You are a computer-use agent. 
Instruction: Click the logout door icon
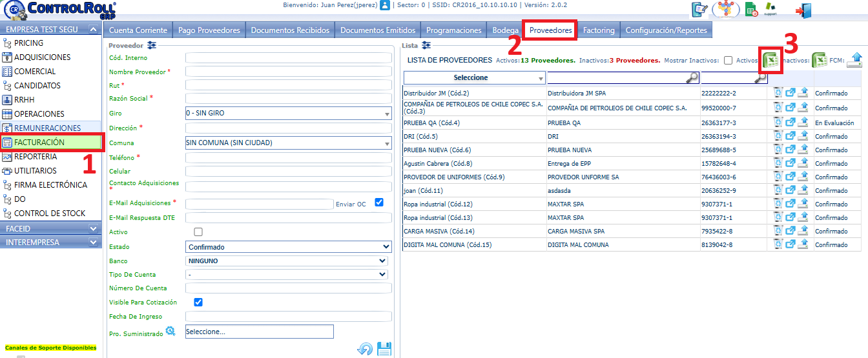coord(803,10)
